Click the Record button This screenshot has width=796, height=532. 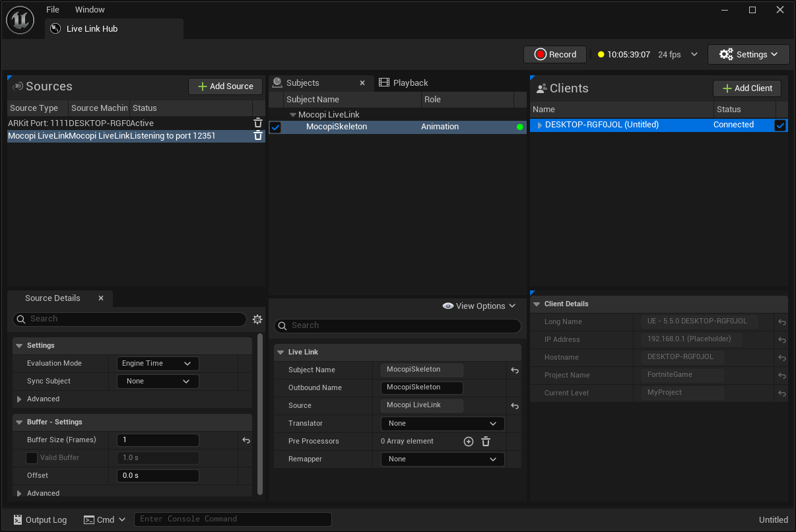pyautogui.click(x=555, y=55)
